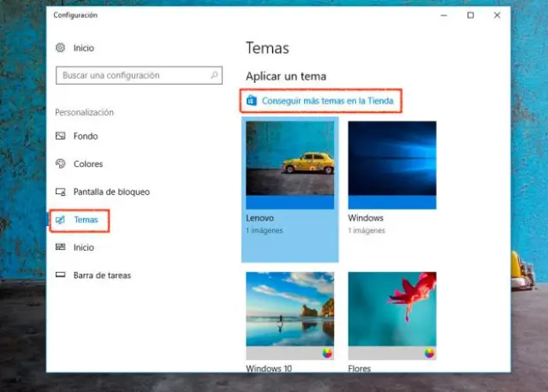Click the Store bag icon
548x392 pixels.
252,101
